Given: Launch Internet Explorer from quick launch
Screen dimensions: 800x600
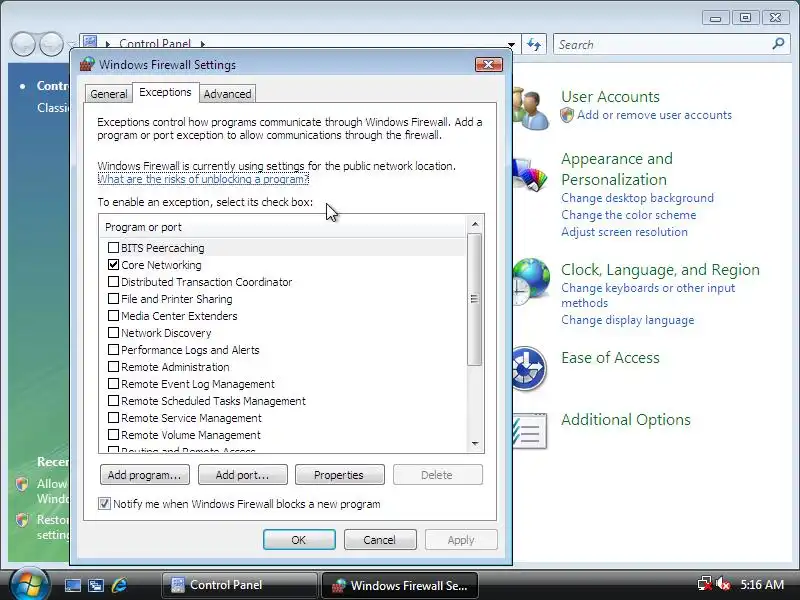Looking at the screenshot, I should (x=119, y=585).
